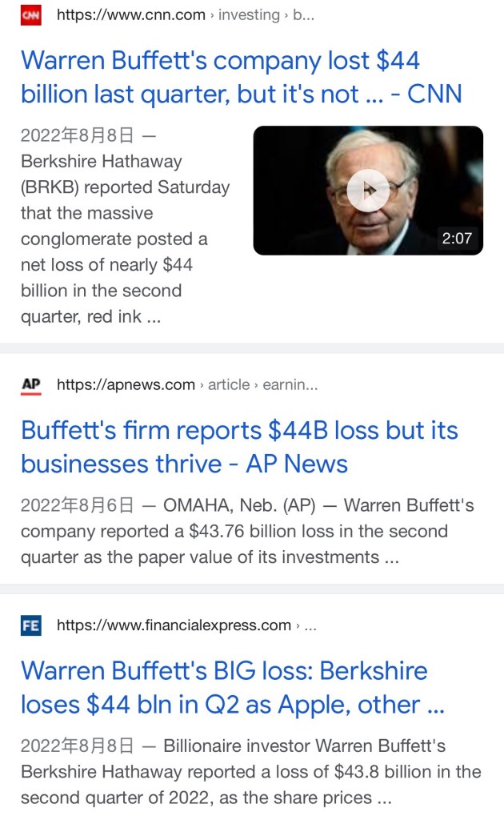Open AP News headline on $44B loss
The width and height of the screenshot is (504, 820).
click(x=239, y=447)
